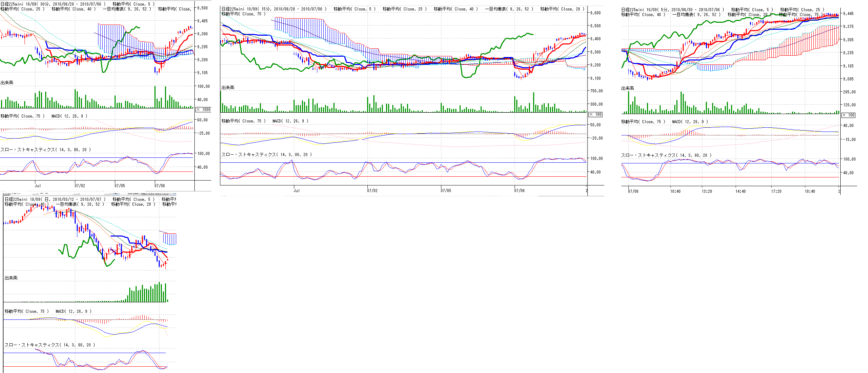Select the 日経225mini 15分 chart title
This screenshot has height=373, width=868.
point(274,9)
